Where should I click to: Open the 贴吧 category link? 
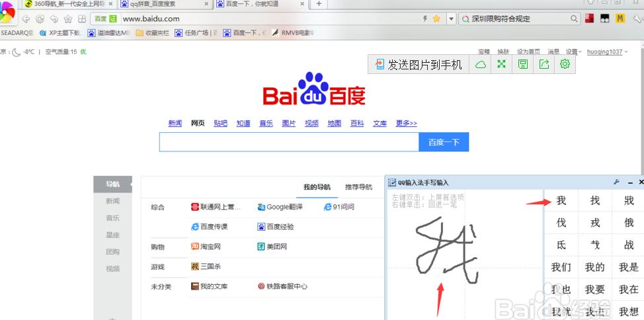221,123
